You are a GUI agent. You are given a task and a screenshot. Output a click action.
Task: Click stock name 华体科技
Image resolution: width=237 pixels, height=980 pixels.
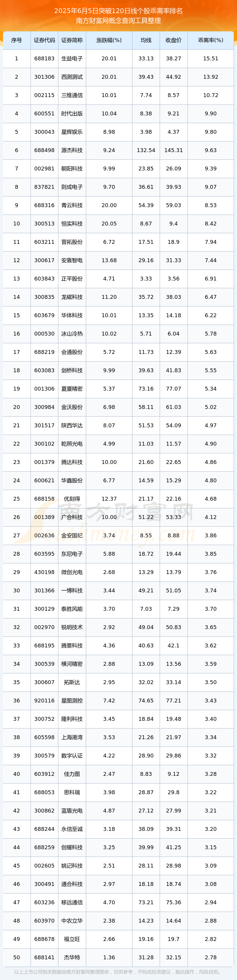72,315
